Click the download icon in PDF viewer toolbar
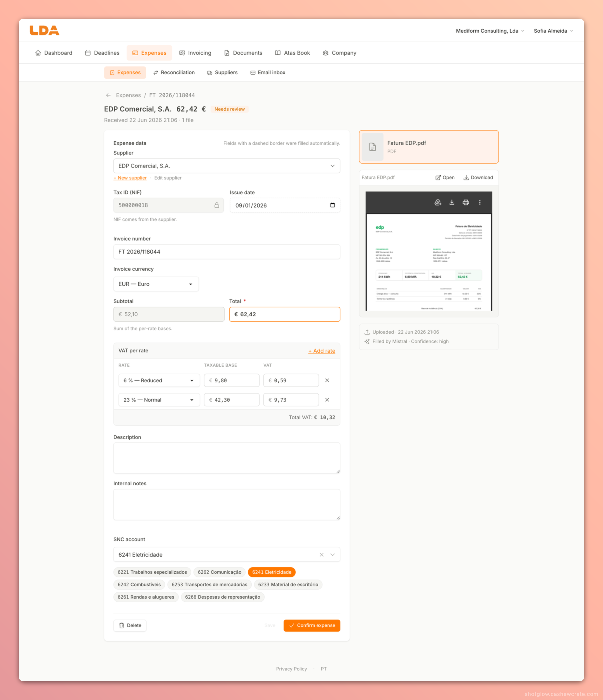This screenshot has height=700, width=603. click(x=452, y=202)
